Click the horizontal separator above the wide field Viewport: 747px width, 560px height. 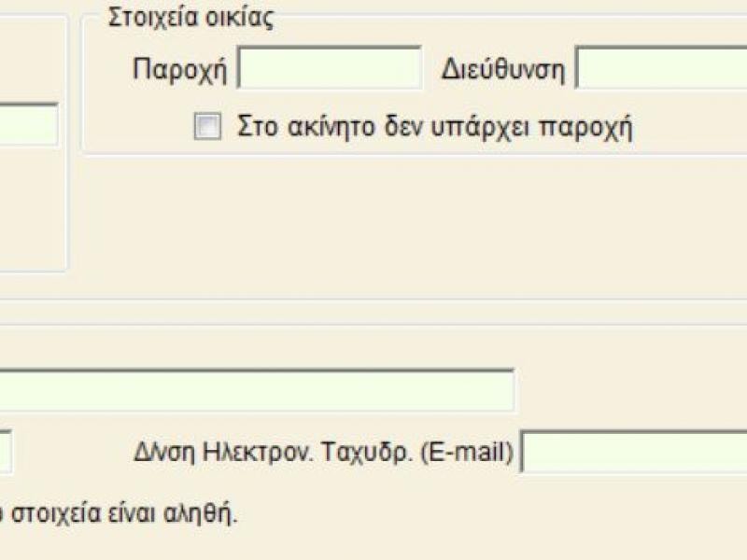coord(373,325)
